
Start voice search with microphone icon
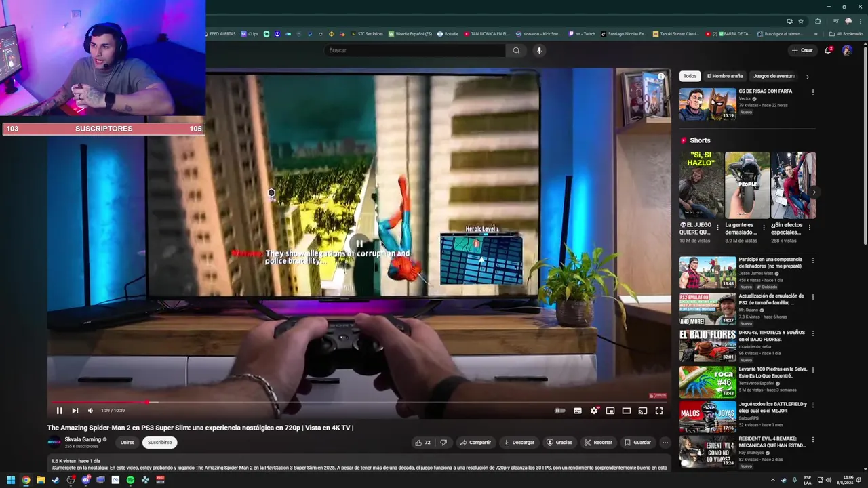[539, 50]
